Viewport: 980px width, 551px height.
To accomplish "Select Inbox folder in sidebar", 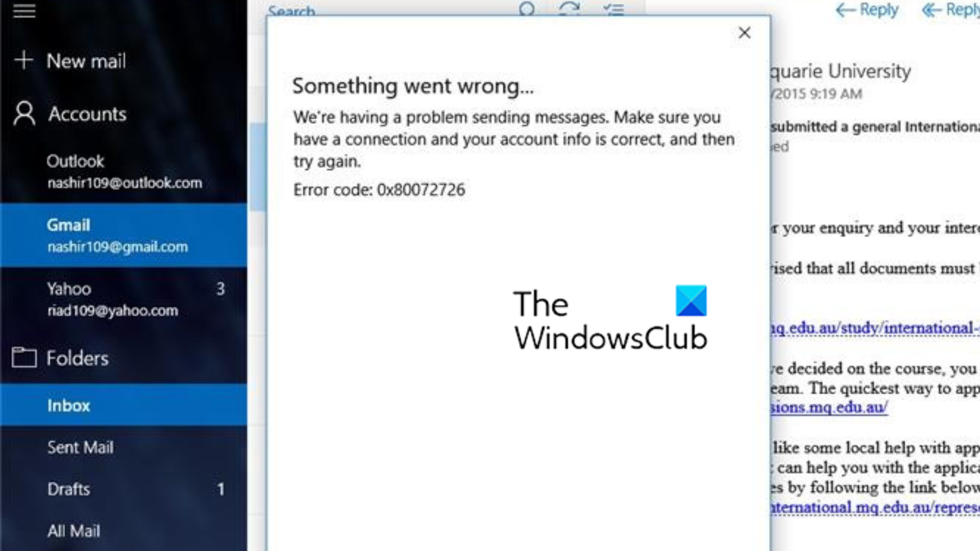I will click(x=69, y=406).
